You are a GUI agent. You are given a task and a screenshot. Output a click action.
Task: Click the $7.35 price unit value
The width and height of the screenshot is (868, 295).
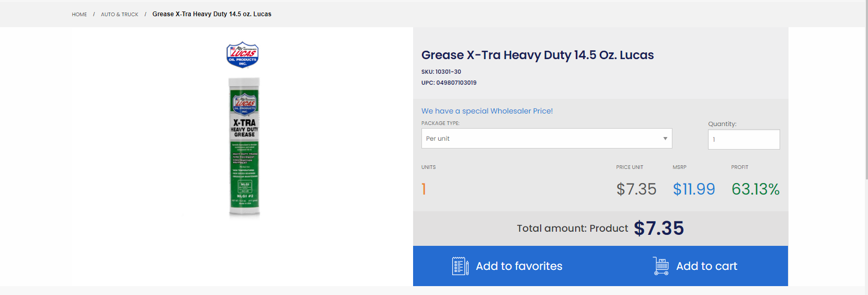636,189
